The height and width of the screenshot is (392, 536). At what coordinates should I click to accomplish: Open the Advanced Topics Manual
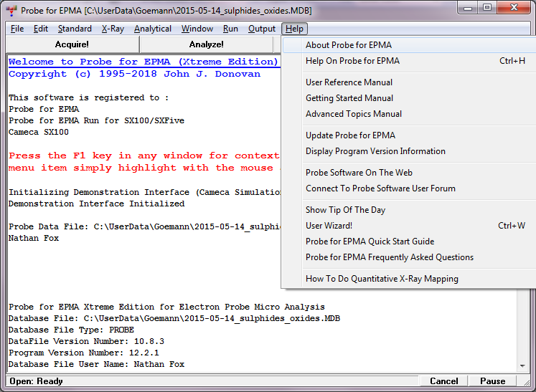point(354,114)
